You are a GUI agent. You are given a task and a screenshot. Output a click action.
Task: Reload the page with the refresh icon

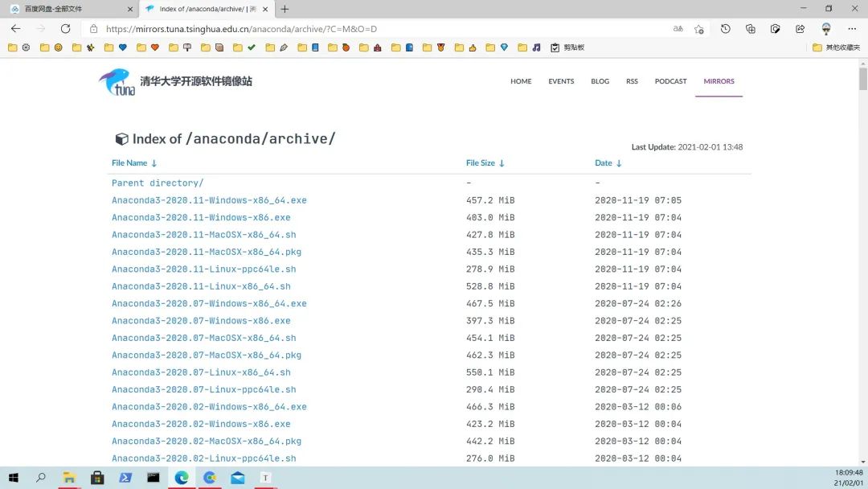[65, 29]
